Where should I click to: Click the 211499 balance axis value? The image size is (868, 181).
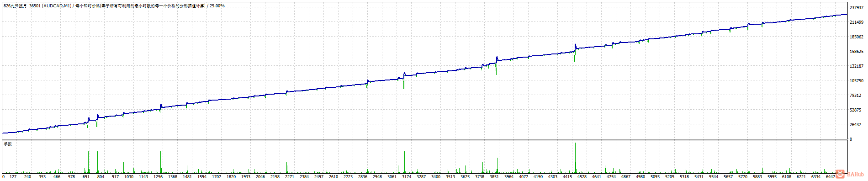856,22
